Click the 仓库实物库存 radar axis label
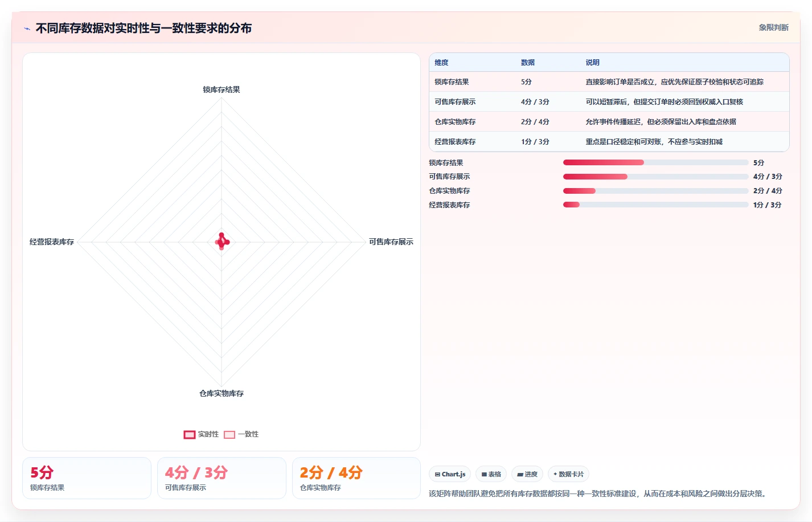Image resolution: width=812 pixels, height=522 pixels. coord(222,393)
